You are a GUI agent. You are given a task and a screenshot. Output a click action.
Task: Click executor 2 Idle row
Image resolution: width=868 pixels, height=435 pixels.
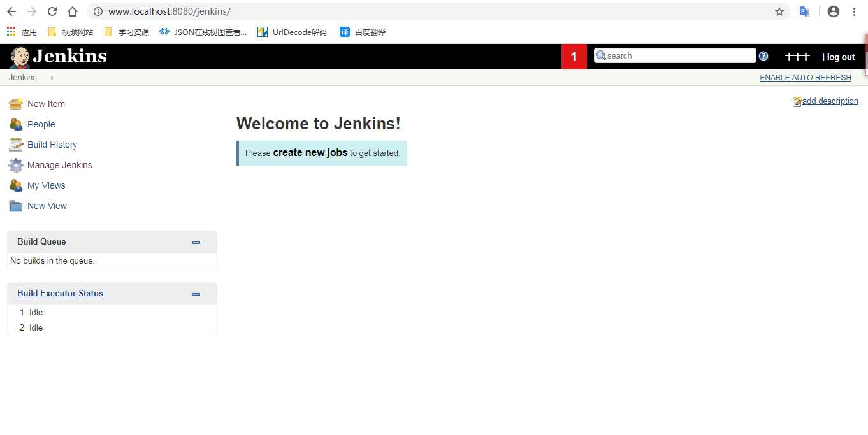pyautogui.click(x=112, y=328)
